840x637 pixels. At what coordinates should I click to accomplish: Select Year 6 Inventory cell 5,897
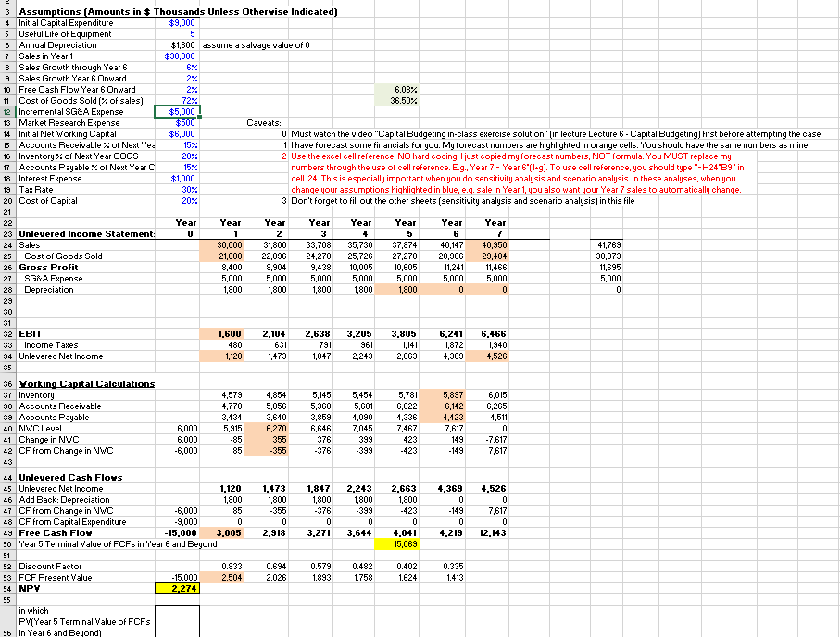442,395
